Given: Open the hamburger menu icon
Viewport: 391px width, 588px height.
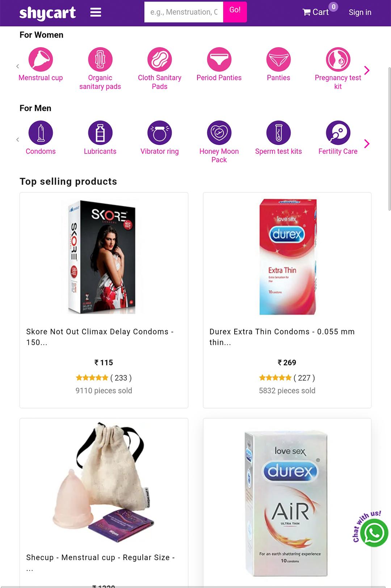Looking at the screenshot, I should (96, 13).
